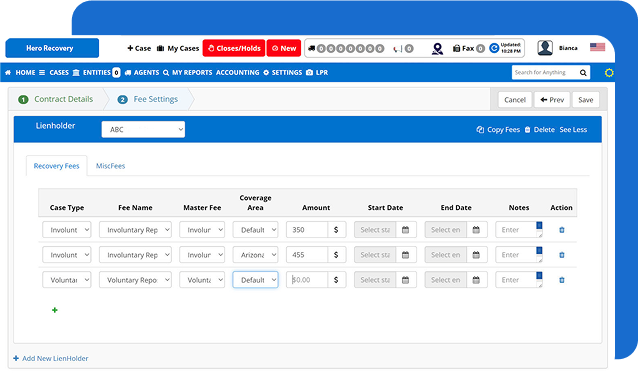Open start date calendar in Voluntary row

[405, 280]
